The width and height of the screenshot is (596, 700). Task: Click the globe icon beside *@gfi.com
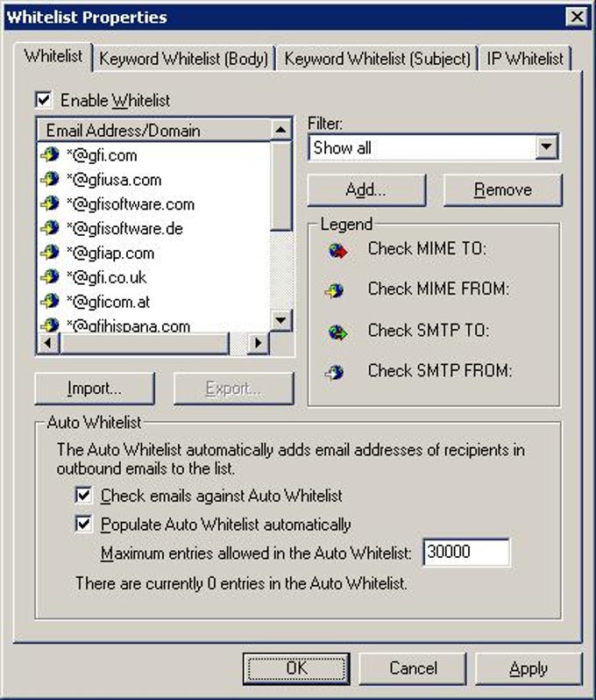[x=49, y=155]
